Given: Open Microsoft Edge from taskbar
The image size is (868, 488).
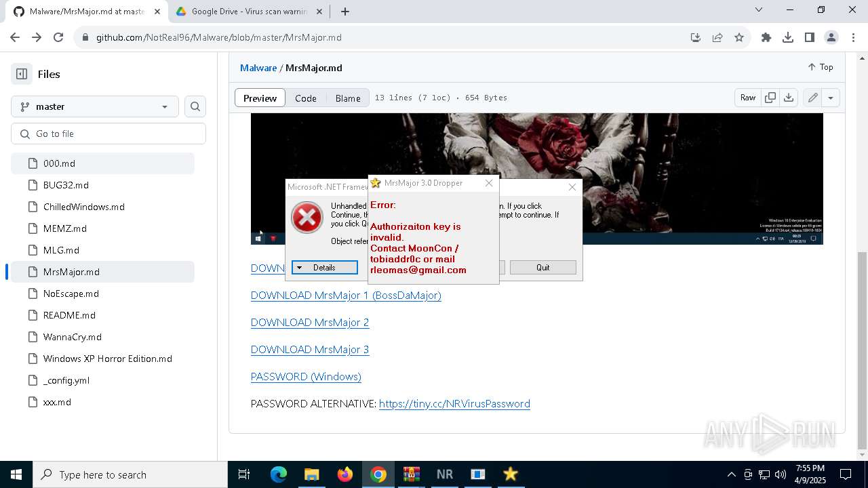Looking at the screenshot, I should point(279,474).
